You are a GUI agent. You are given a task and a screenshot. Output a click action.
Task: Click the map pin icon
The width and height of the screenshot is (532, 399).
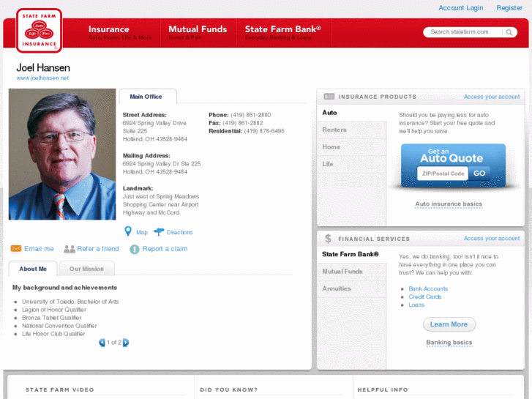(128, 231)
